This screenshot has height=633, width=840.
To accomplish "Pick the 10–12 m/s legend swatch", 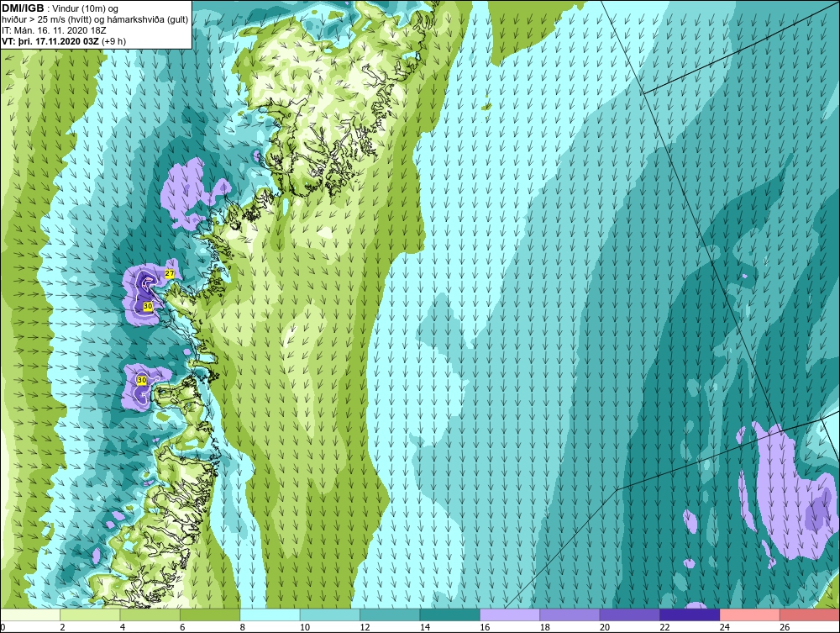I will (x=330, y=615).
